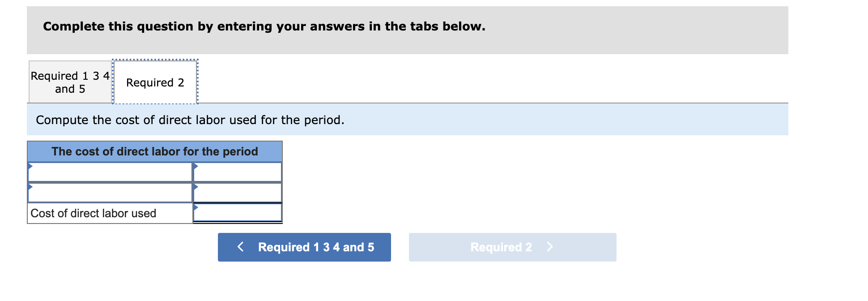This screenshot has width=868, height=301.
Task: Open the second row account dropdown
Action: tap(110, 193)
